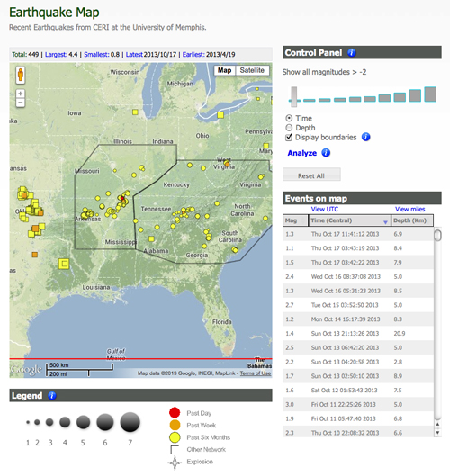450x476 pixels.
Task: Click the events list scroll up arrow
Action: click(x=437, y=425)
